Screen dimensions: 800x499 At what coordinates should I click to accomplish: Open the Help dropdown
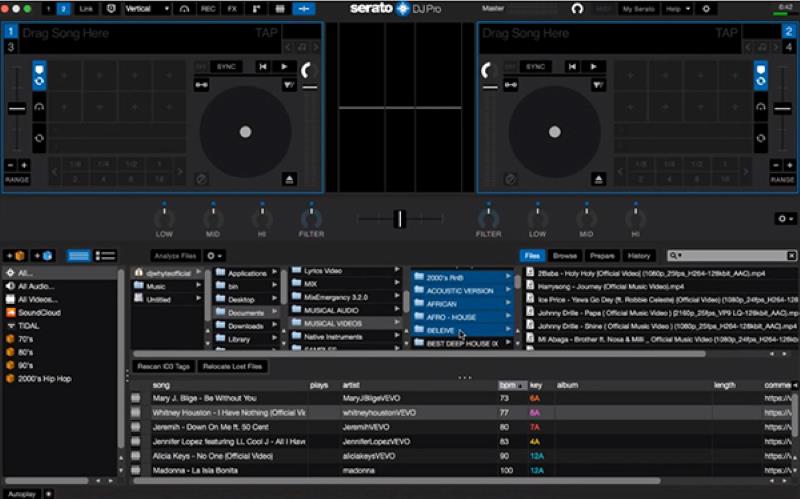click(x=678, y=9)
